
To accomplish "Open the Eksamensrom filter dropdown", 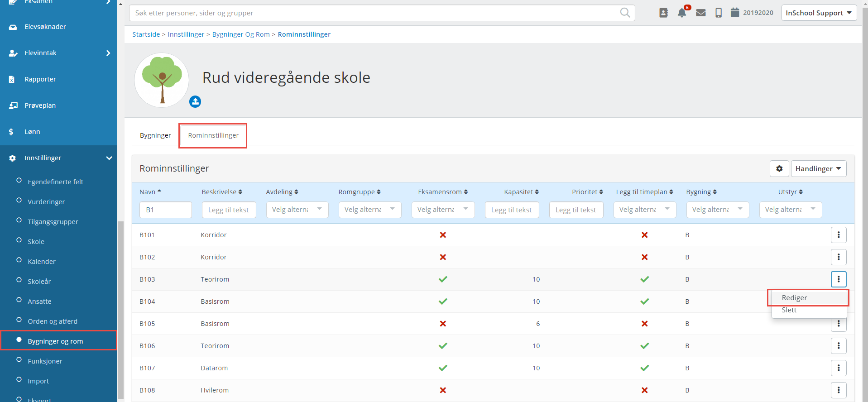I will click(x=443, y=210).
